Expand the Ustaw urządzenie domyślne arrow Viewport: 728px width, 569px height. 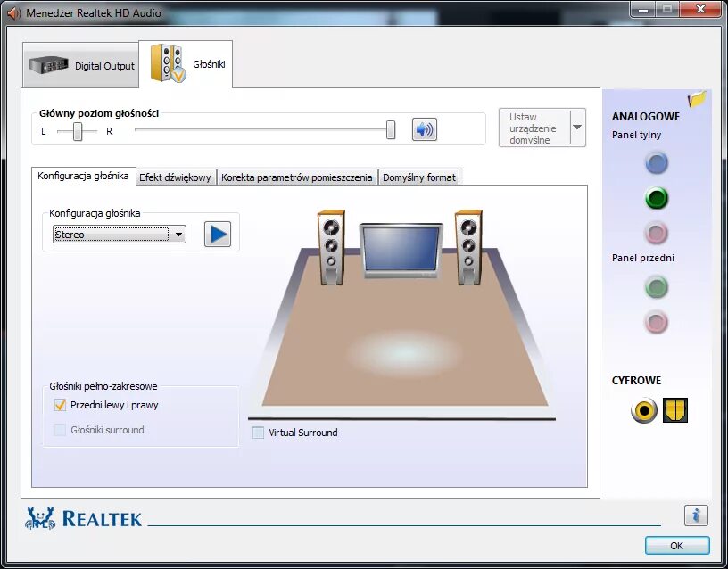tap(577, 128)
